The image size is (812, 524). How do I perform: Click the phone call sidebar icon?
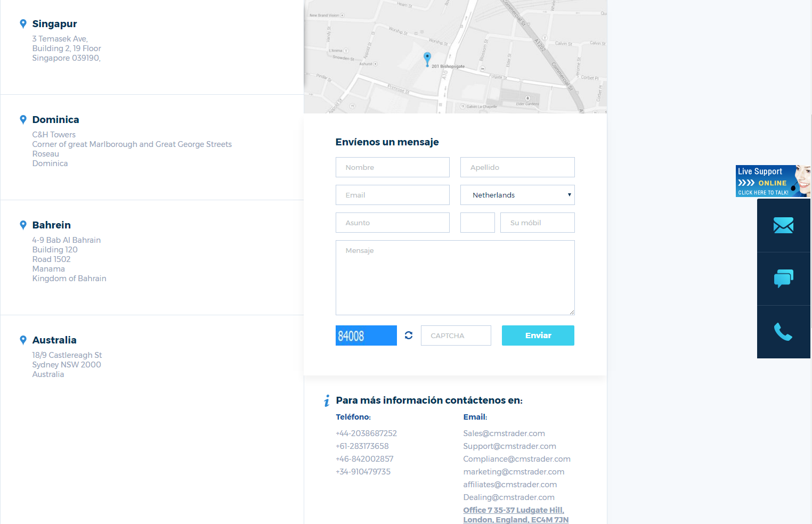783,332
